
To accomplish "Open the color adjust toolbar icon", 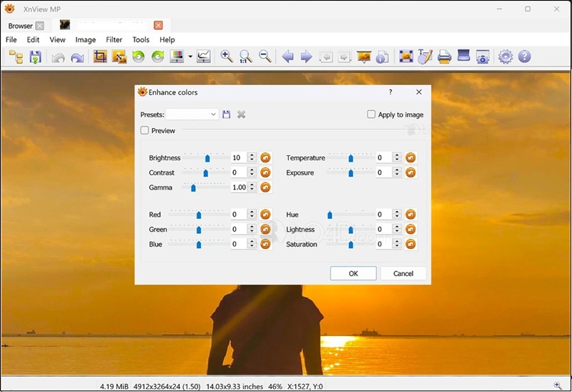I will tap(177, 57).
